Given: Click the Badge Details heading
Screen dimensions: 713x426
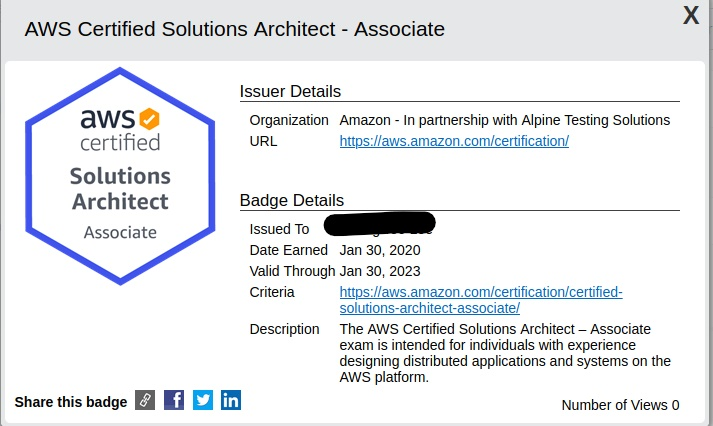Looking at the screenshot, I should pos(291,200).
